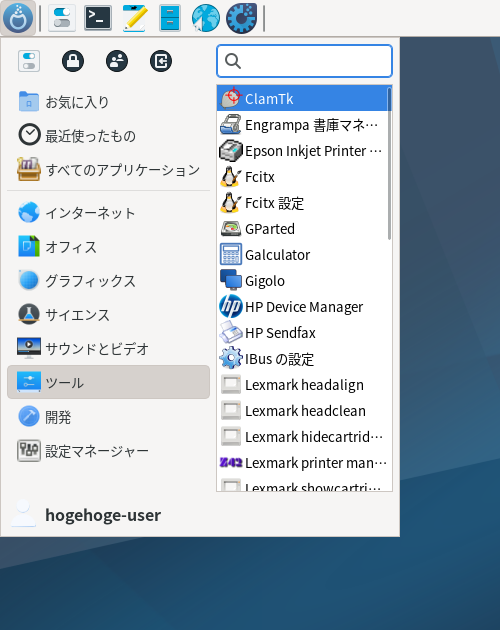Click the application list vertical scrollbar

tap(389, 164)
